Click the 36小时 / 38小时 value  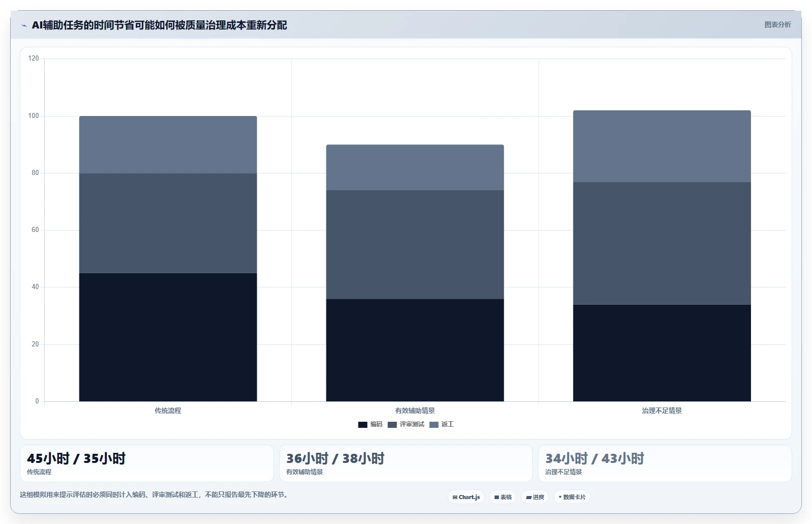point(336,458)
